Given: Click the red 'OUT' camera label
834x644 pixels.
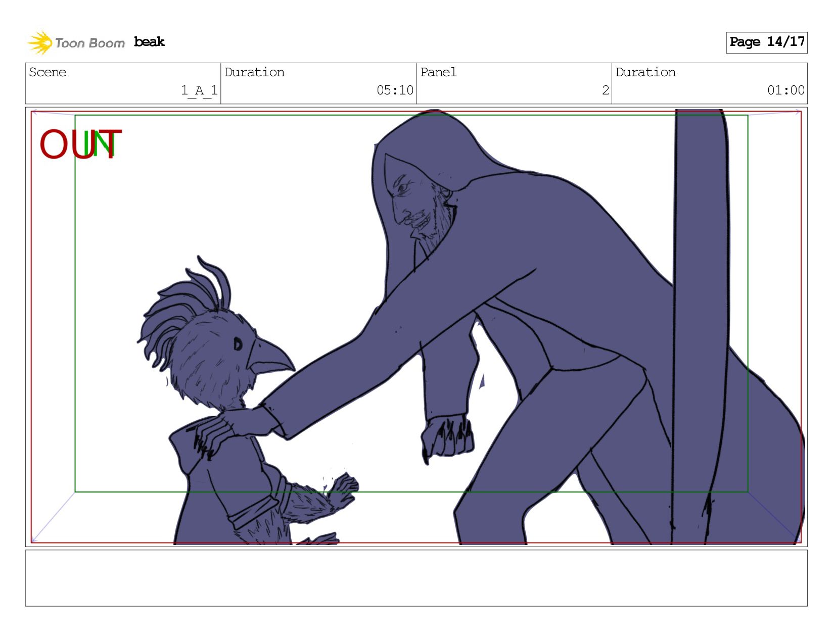Looking at the screenshot, I should 81,144.
